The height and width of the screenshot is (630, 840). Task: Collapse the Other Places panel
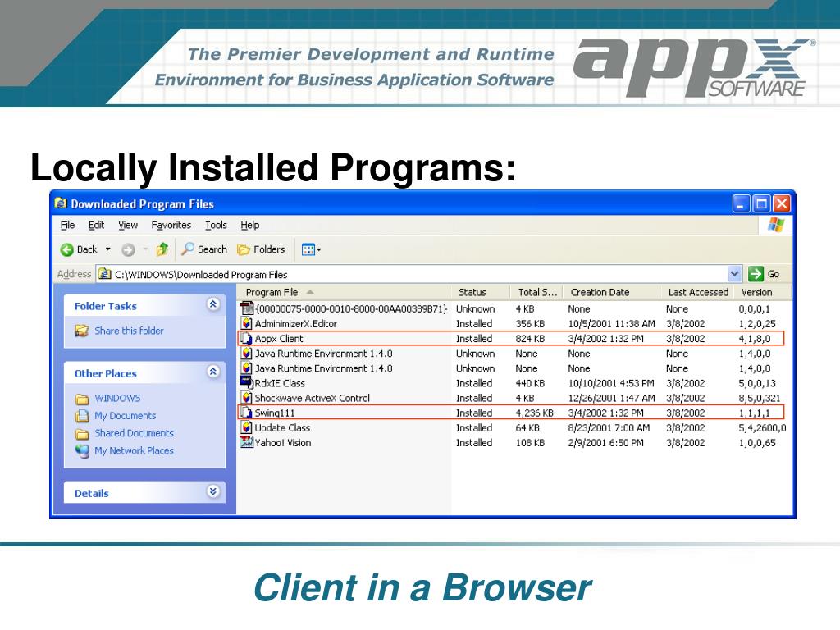pyautogui.click(x=213, y=372)
